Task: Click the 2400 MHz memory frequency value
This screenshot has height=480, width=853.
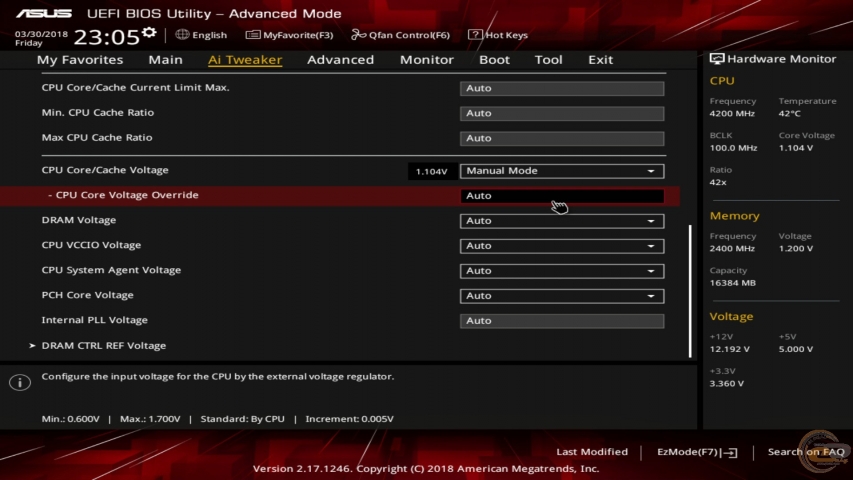Action: [x=732, y=249]
